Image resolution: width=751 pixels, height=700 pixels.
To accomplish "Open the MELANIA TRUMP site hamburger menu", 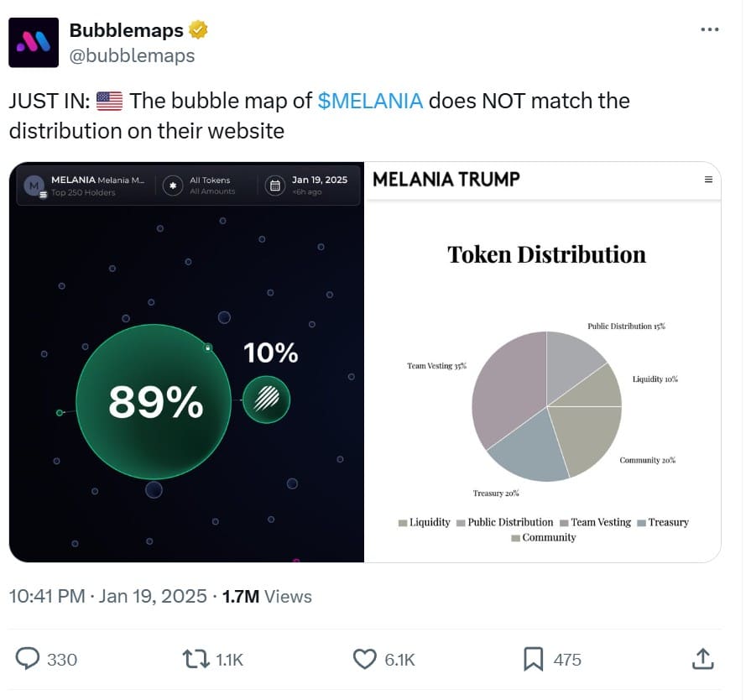I will [709, 180].
